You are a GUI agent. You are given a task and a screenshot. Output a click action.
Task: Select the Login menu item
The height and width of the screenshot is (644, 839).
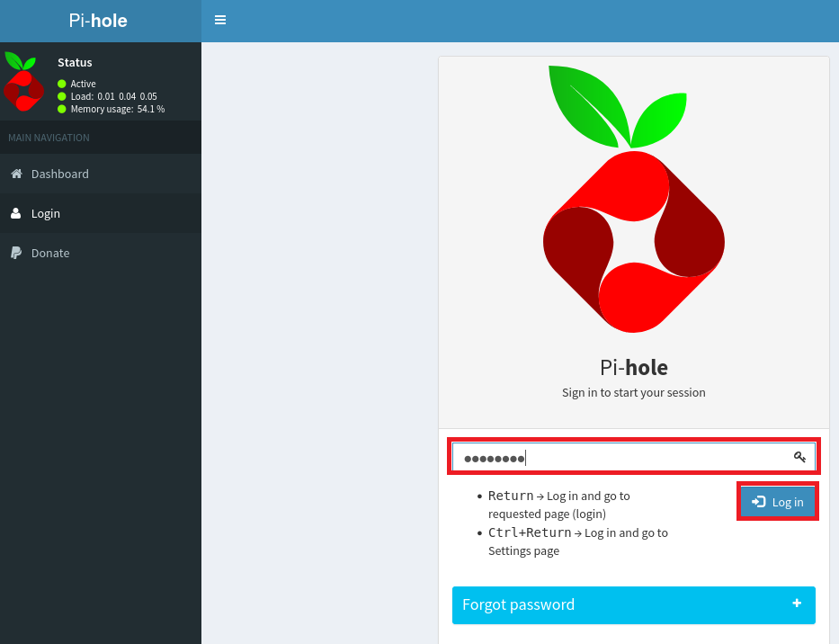pyautogui.click(x=46, y=213)
